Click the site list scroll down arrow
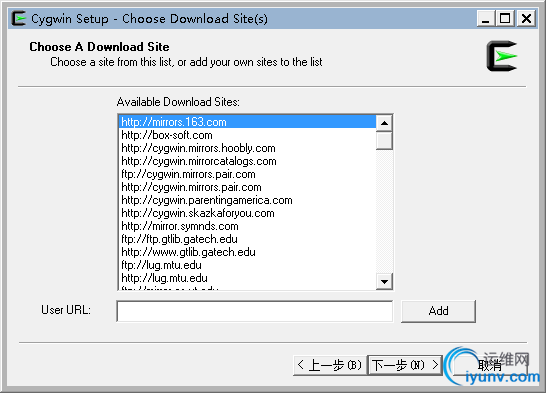 tap(384, 281)
